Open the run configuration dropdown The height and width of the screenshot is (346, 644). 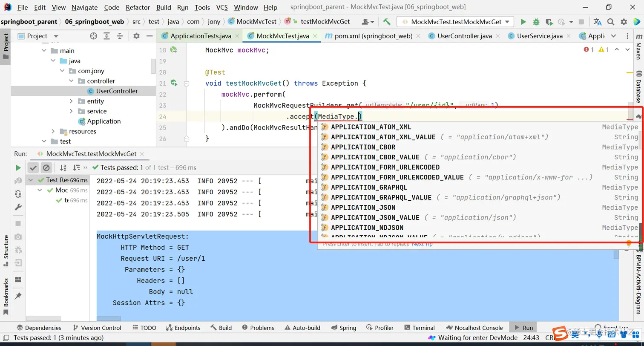[x=455, y=22]
